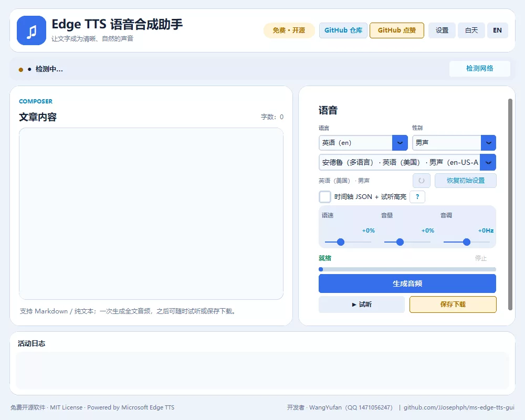Image resolution: width=525 pixels, height=420 pixels.
Task: Click the 检测网络 button
Action: click(479, 69)
